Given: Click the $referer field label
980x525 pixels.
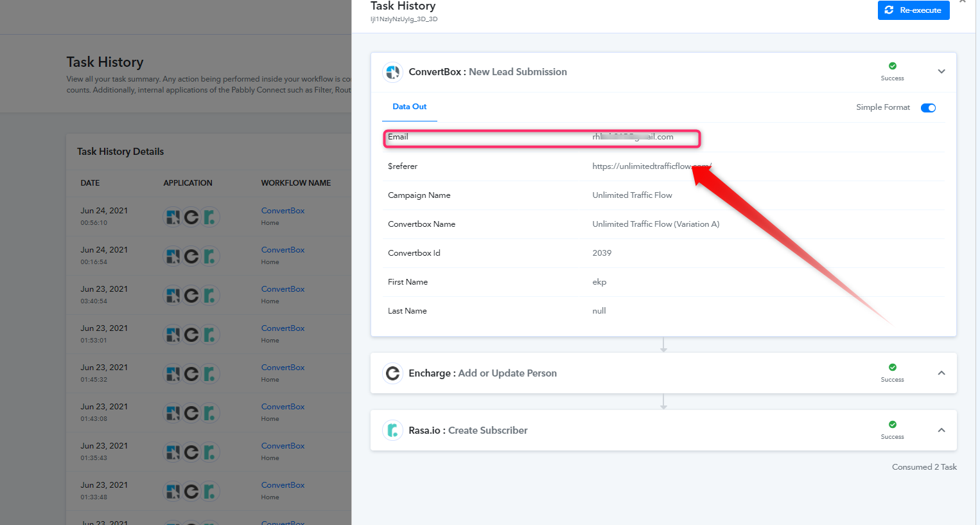Looking at the screenshot, I should pos(403,166).
